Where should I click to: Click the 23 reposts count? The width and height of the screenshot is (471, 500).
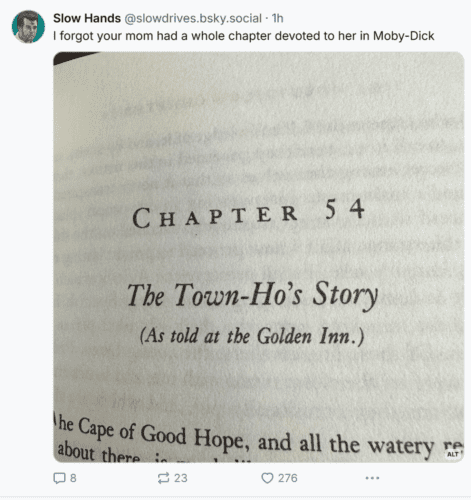pos(181,478)
